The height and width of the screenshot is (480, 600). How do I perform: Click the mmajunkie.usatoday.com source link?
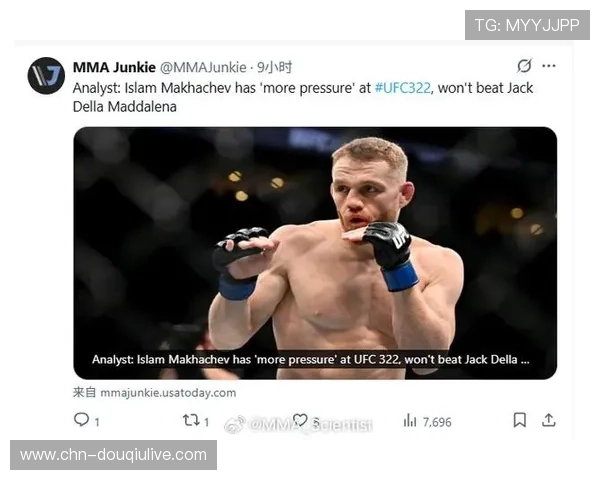coord(168,393)
